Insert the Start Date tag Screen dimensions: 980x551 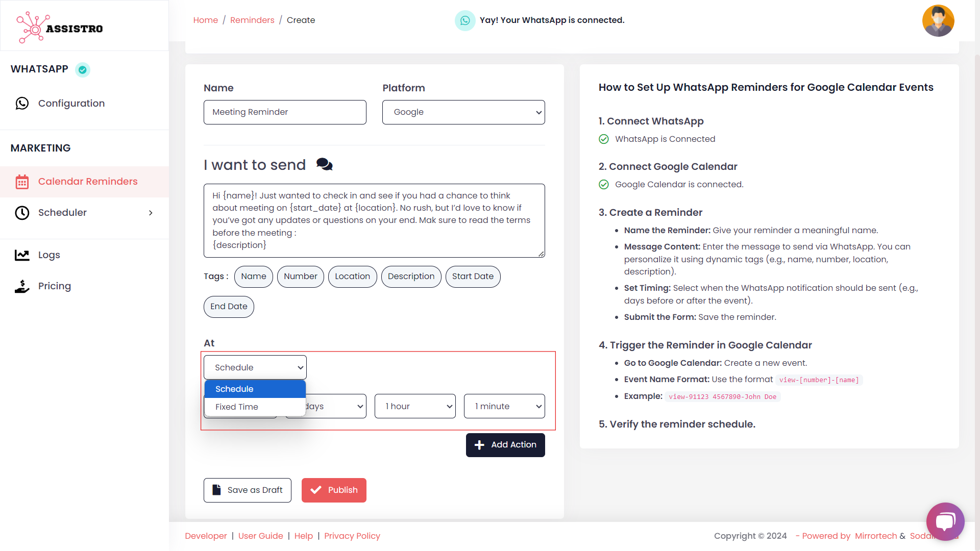[473, 277]
